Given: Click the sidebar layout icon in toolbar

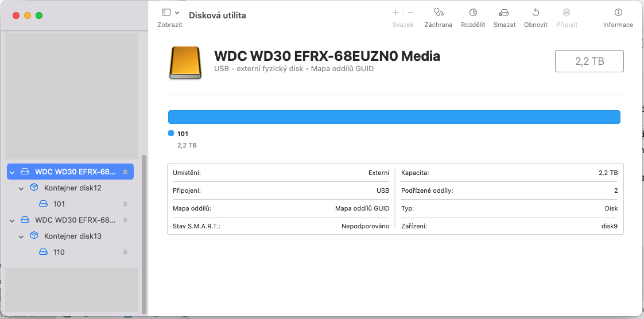Looking at the screenshot, I should coord(166,12).
